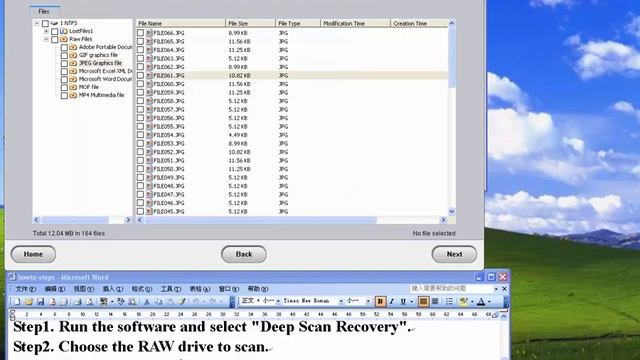Open highlight color dropdown arrow in Word
The height and width of the screenshot is (360, 640).
[x=472, y=302]
